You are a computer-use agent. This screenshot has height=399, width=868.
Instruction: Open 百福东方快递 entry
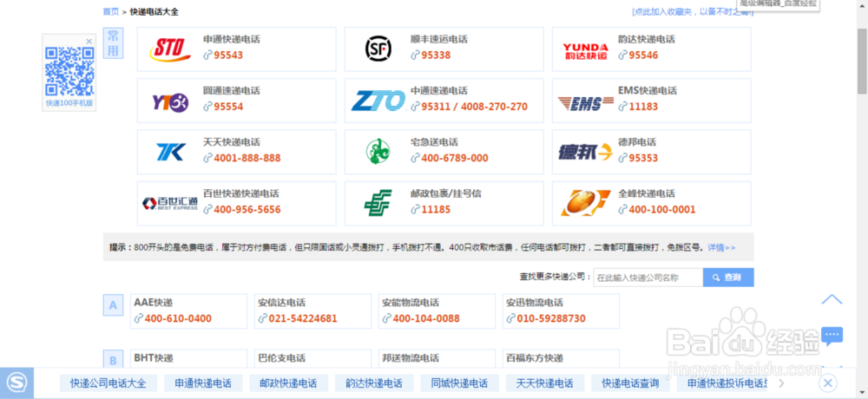point(534,358)
